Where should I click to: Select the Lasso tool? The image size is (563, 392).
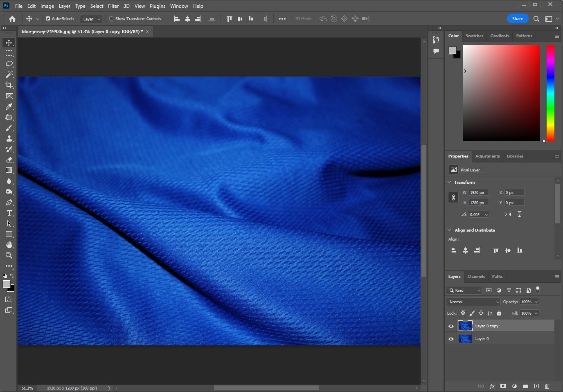(9, 64)
